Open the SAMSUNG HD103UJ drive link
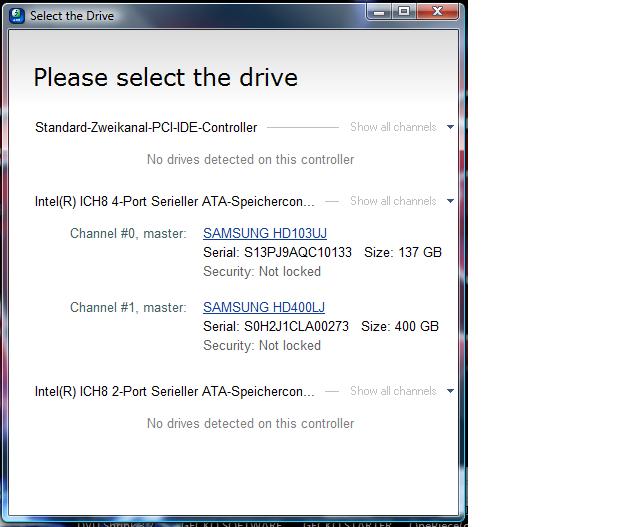The width and height of the screenshot is (640, 527). [265, 233]
